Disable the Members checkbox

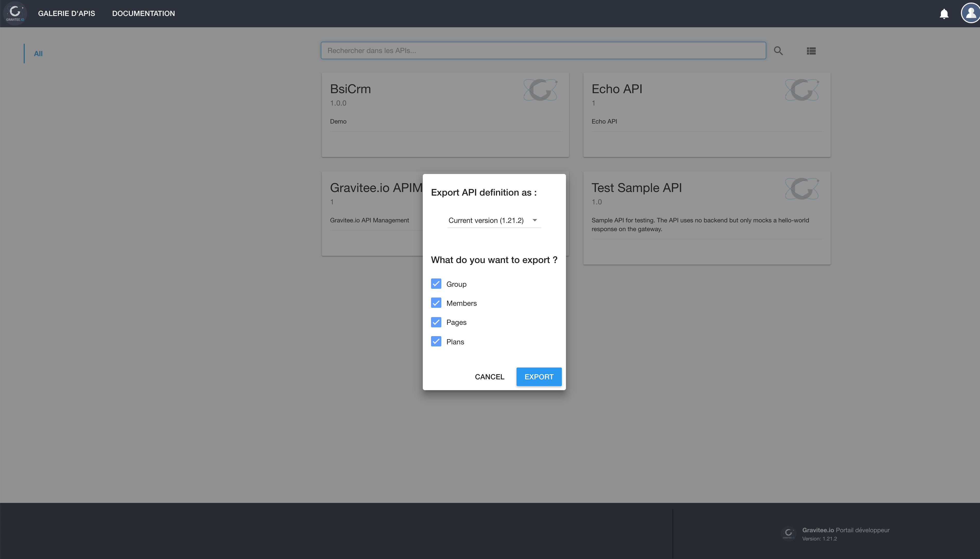click(x=436, y=303)
